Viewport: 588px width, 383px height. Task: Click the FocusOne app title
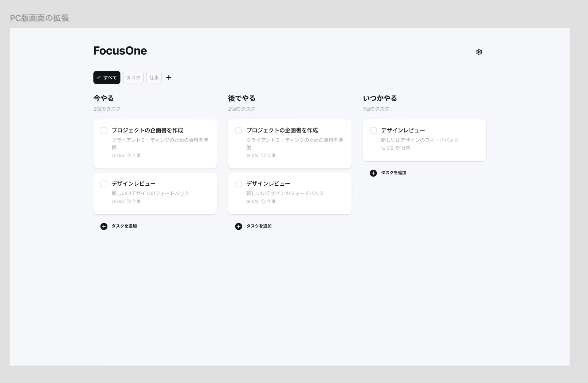point(120,51)
